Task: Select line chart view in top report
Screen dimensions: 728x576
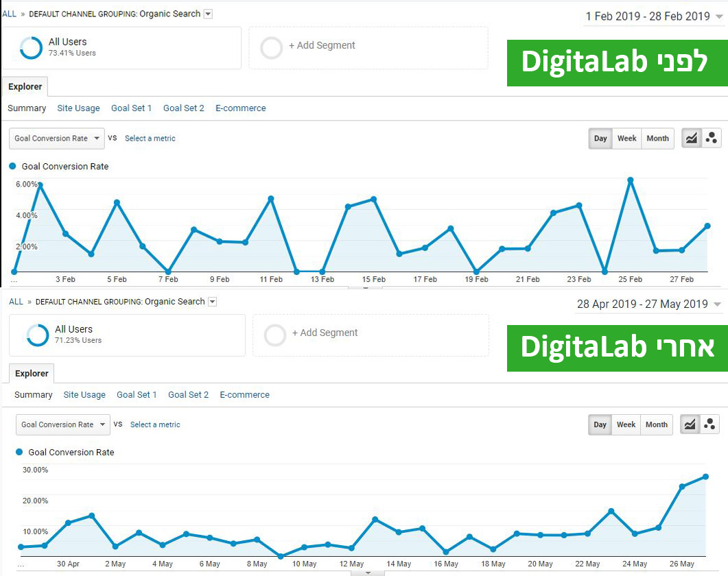Action: click(692, 139)
